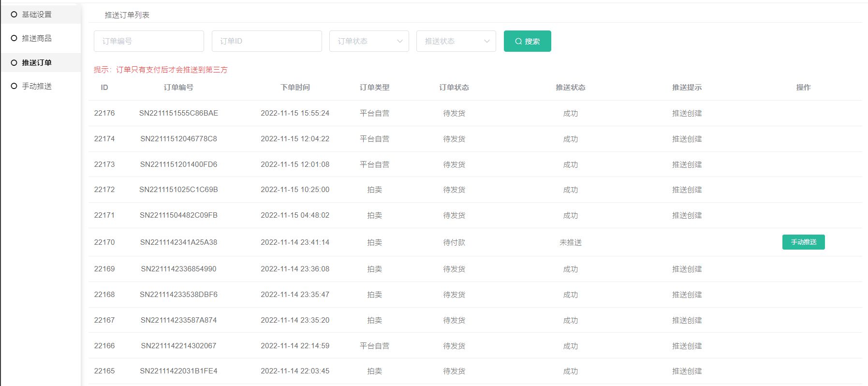Select 推送商品 from the sidebar

[37, 38]
